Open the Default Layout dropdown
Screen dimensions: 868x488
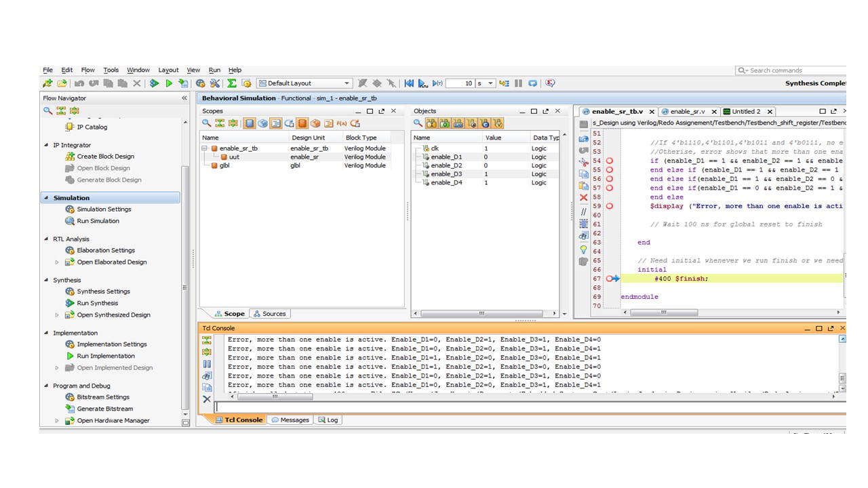304,83
